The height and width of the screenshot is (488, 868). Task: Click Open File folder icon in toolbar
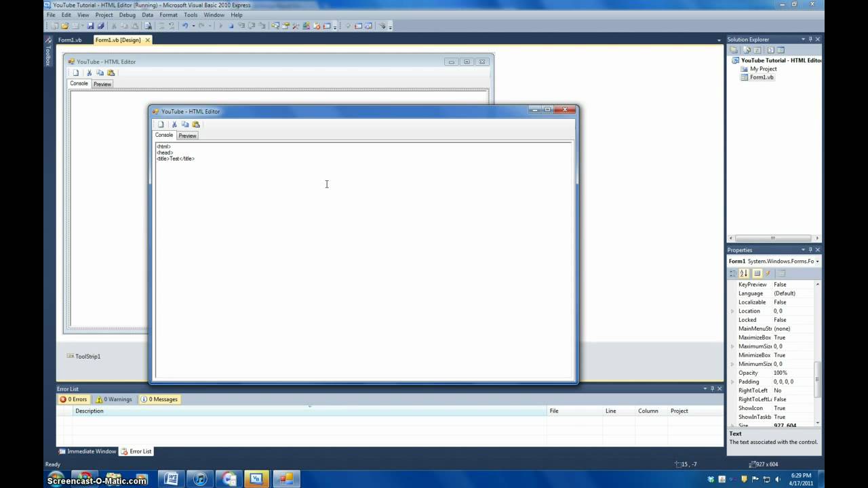tap(65, 26)
